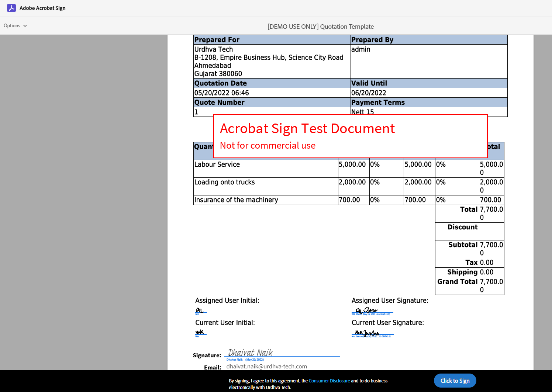The width and height of the screenshot is (552, 392).
Task: Click the Subtotal label in summary
Action: pyautogui.click(x=463, y=245)
